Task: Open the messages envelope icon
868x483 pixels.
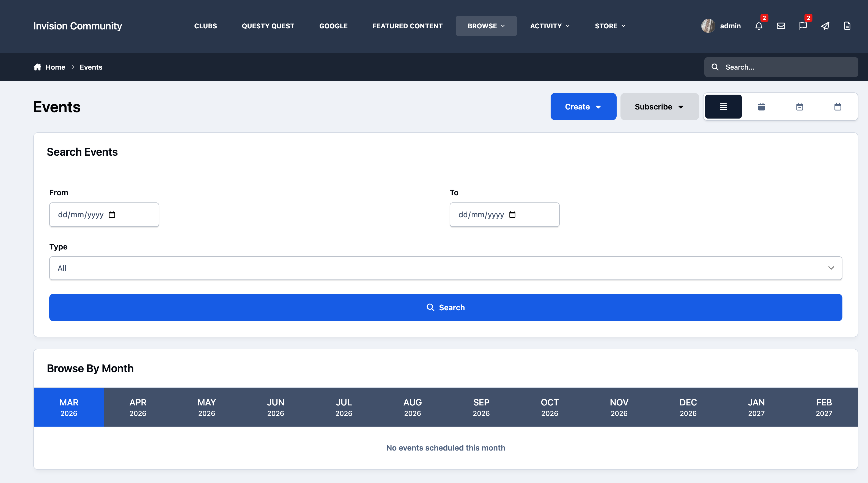Action: (781, 26)
